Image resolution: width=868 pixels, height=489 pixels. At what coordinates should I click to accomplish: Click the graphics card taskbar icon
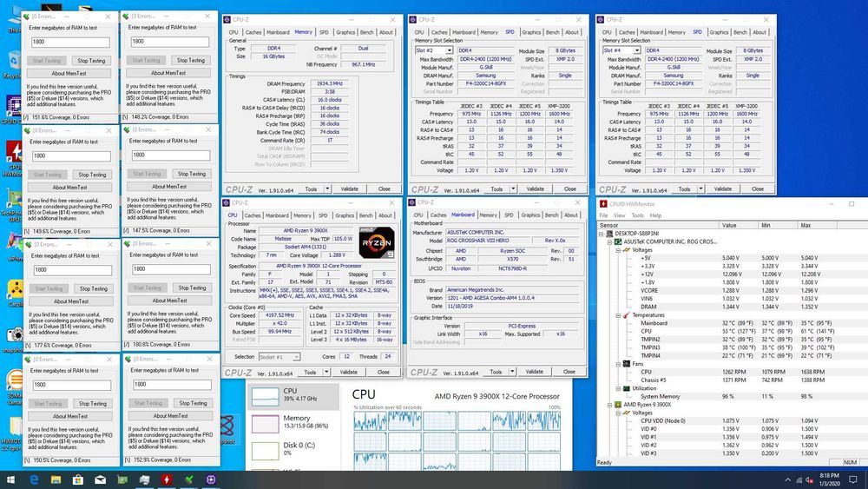click(122, 479)
